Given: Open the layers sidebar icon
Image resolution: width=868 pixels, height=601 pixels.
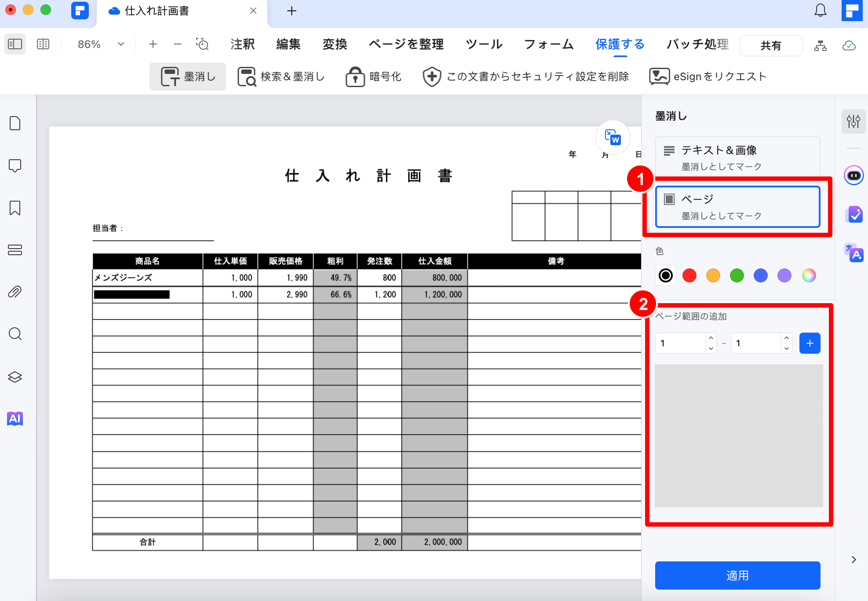Looking at the screenshot, I should [x=15, y=377].
